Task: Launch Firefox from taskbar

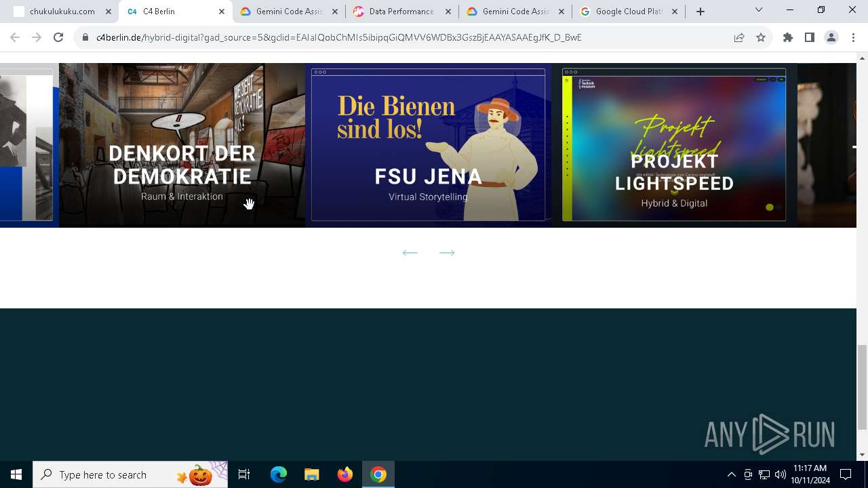Action: [345, 474]
